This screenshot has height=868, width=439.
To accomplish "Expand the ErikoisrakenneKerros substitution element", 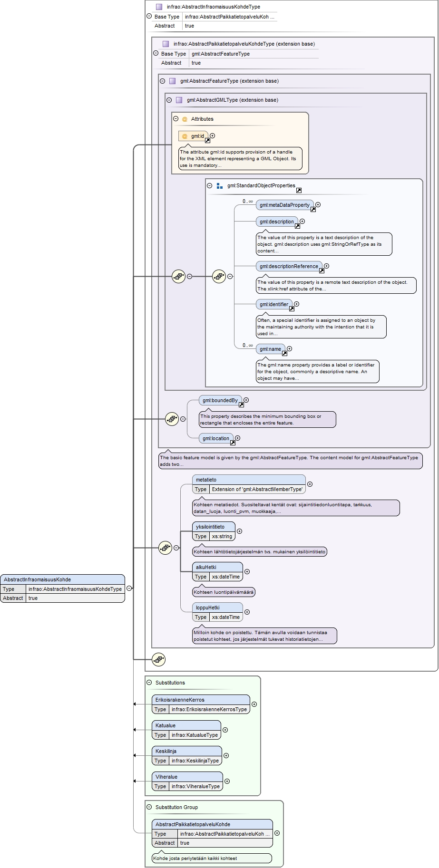I will [254, 704].
